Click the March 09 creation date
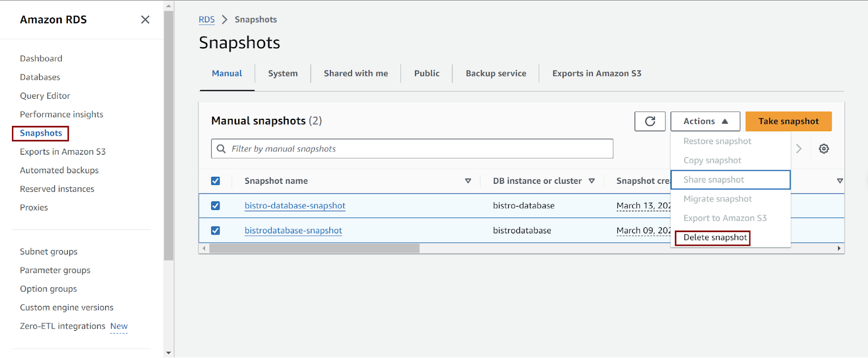 pyautogui.click(x=643, y=231)
